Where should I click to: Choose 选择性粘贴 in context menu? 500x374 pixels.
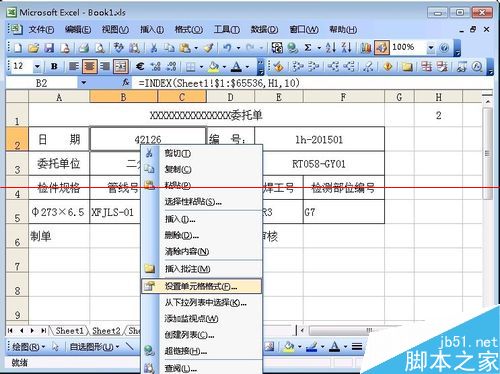tap(201, 202)
